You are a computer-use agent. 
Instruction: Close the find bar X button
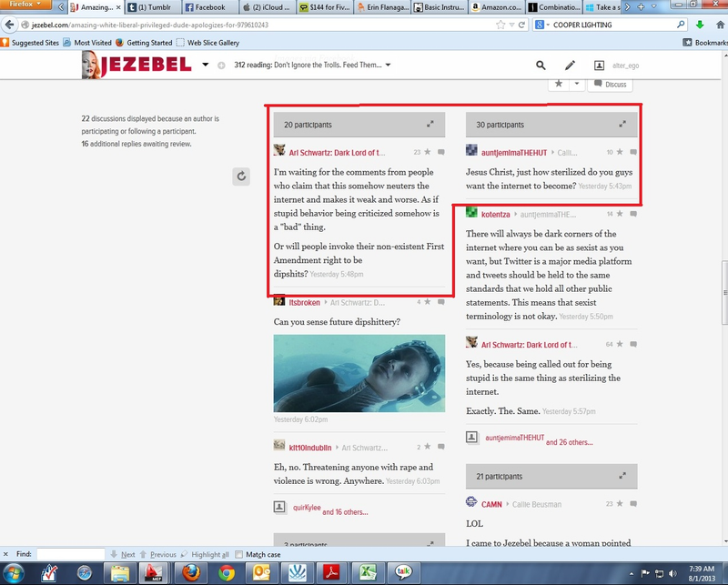tap(5, 554)
